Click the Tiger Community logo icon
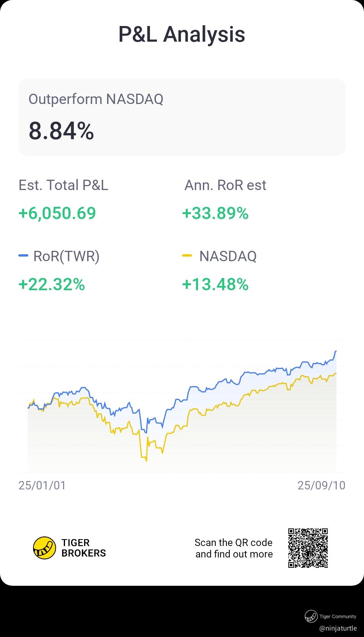This screenshot has width=364, height=637. point(311,616)
